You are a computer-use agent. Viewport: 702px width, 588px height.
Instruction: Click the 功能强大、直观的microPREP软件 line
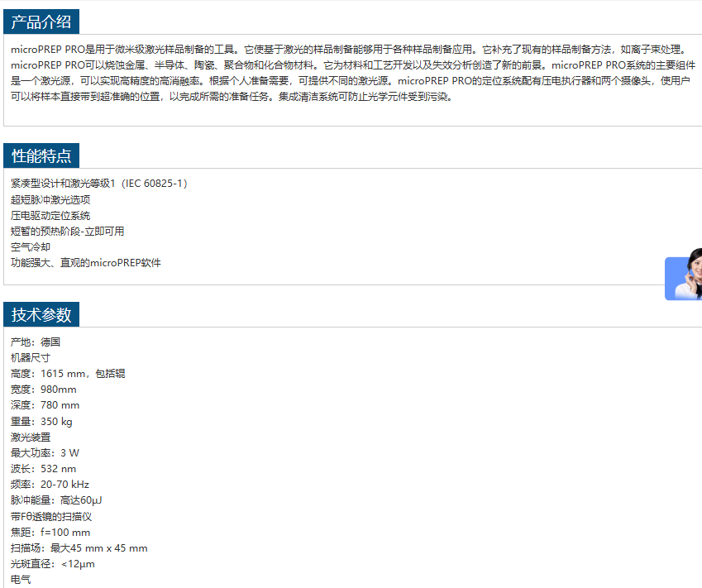point(85,263)
